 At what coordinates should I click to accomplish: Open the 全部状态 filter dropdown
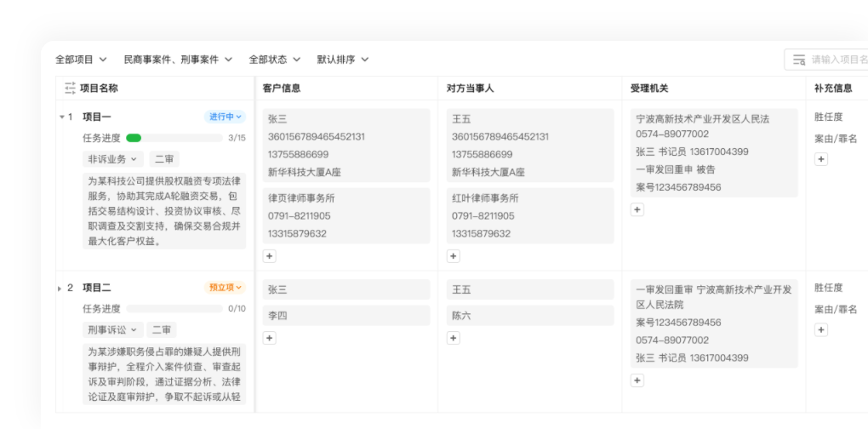pos(275,60)
